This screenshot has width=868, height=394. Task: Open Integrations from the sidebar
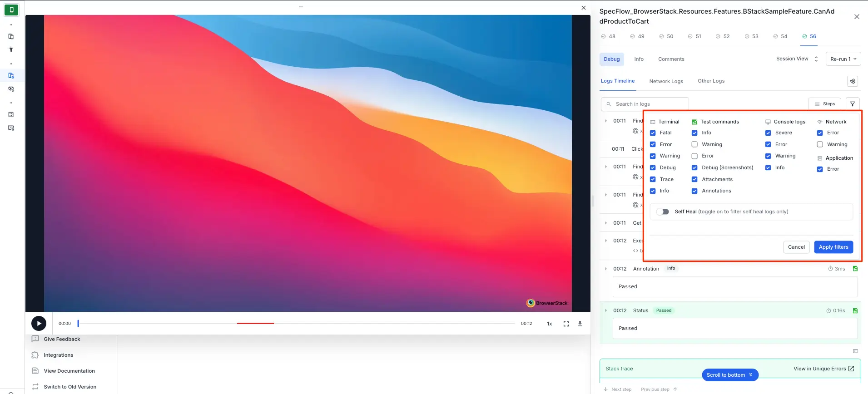point(58,355)
